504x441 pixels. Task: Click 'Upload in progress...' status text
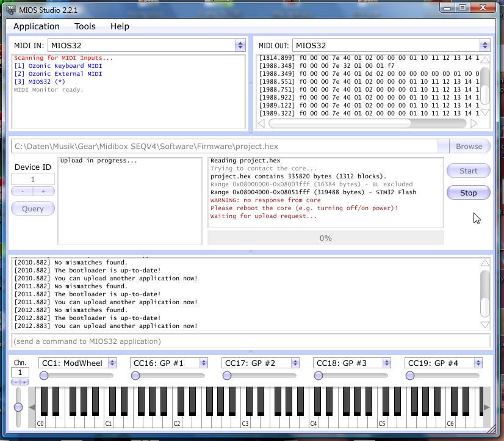coord(99,161)
